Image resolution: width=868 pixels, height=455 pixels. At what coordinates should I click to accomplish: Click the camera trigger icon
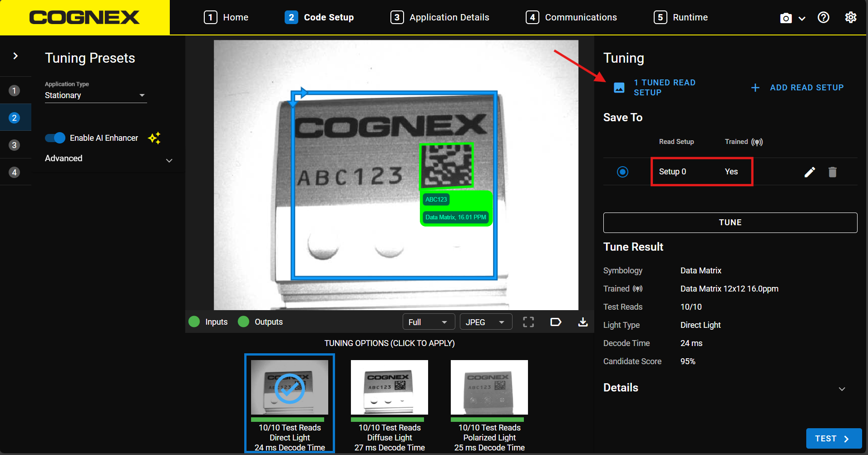point(785,18)
